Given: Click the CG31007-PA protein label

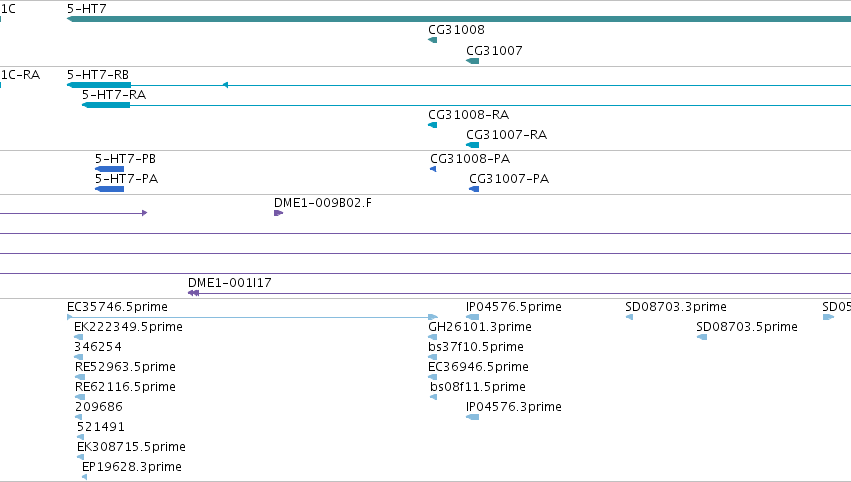Looking at the screenshot, I should pyautogui.click(x=509, y=179).
